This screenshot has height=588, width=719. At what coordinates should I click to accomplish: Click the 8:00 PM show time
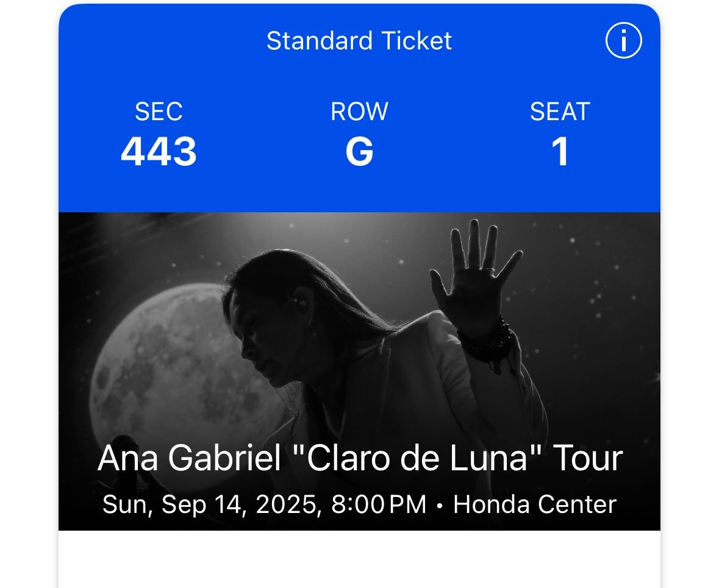click(x=379, y=505)
